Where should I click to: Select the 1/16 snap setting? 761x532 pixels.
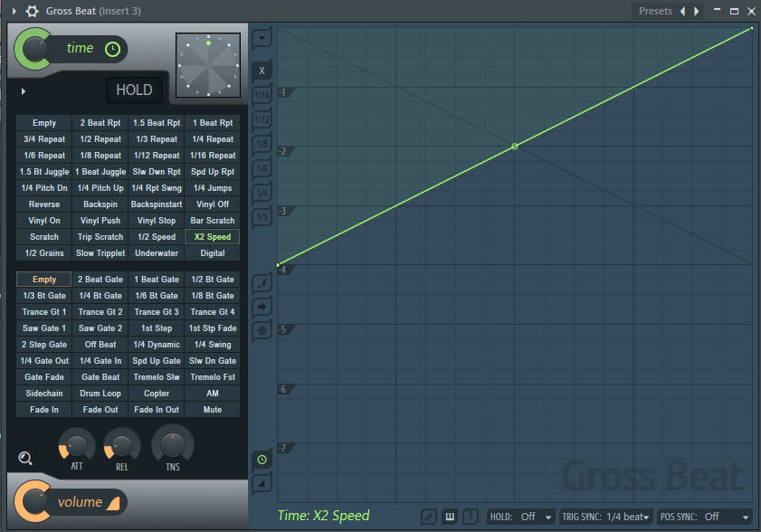click(x=262, y=95)
